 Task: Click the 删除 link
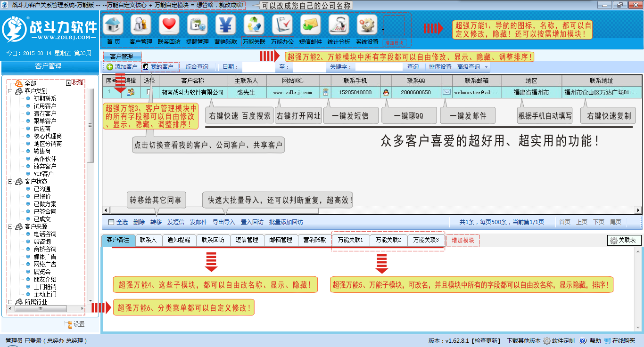[139, 222]
